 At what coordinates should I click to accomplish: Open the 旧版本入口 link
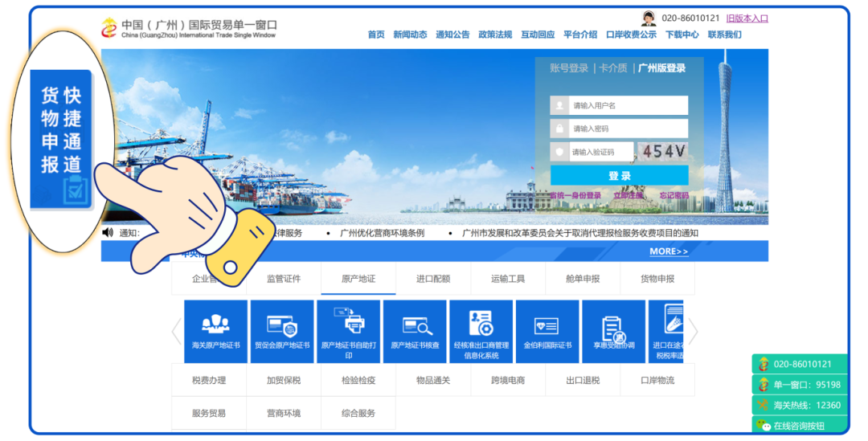[x=747, y=18]
